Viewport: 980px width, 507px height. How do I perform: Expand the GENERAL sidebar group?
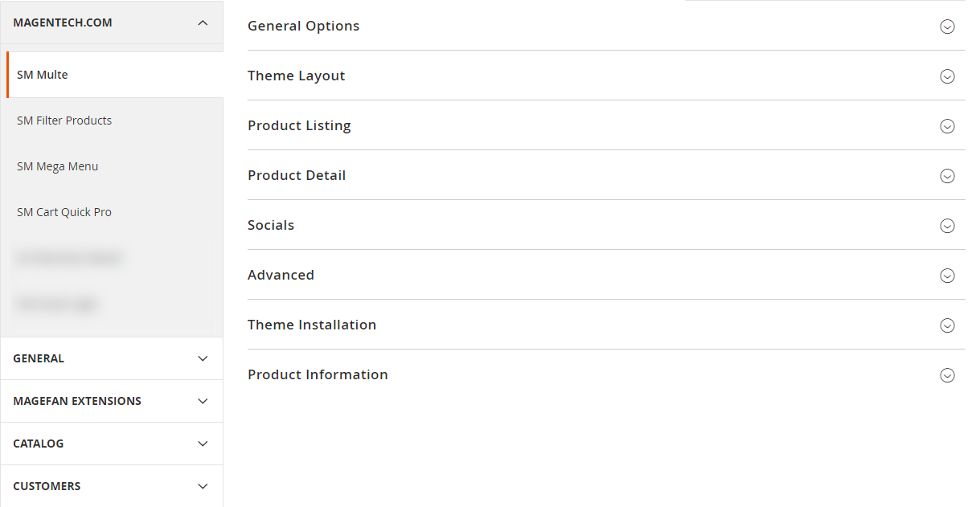tap(203, 358)
